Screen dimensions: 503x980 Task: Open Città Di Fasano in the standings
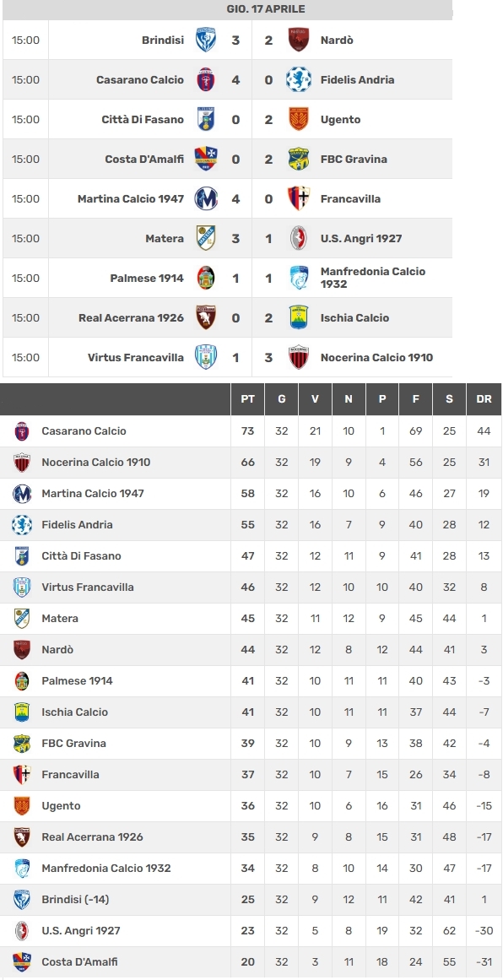click(81, 556)
